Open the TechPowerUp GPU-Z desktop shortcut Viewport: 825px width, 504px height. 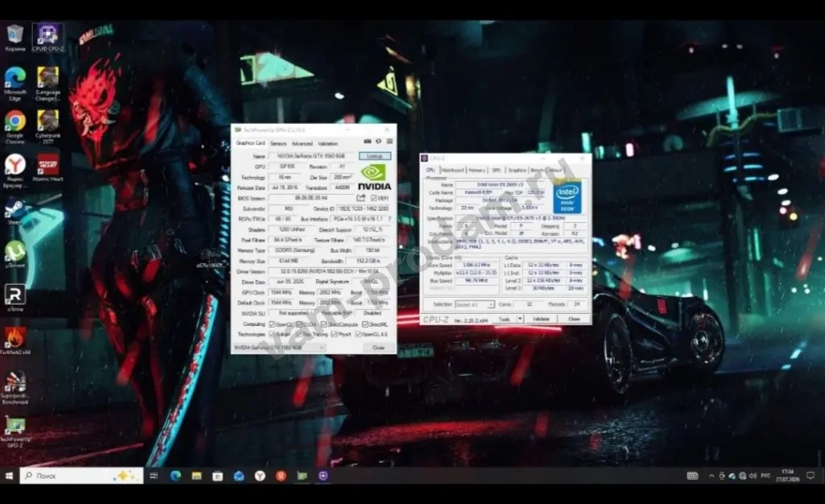[15, 432]
